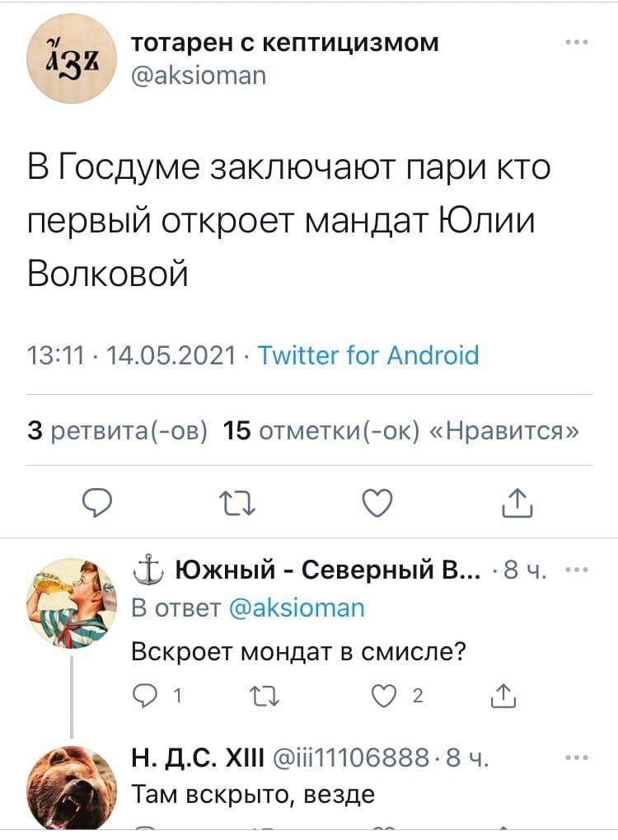Open the Twitter for Android link
618x840 pixels.
[x=368, y=354]
